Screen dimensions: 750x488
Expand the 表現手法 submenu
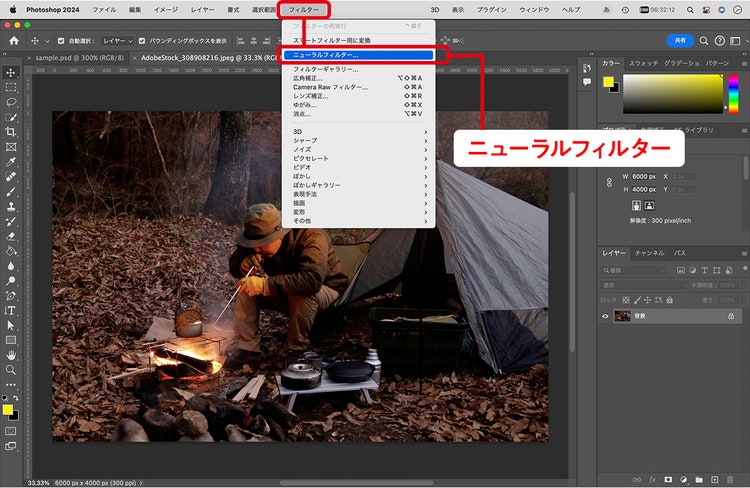(359, 194)
